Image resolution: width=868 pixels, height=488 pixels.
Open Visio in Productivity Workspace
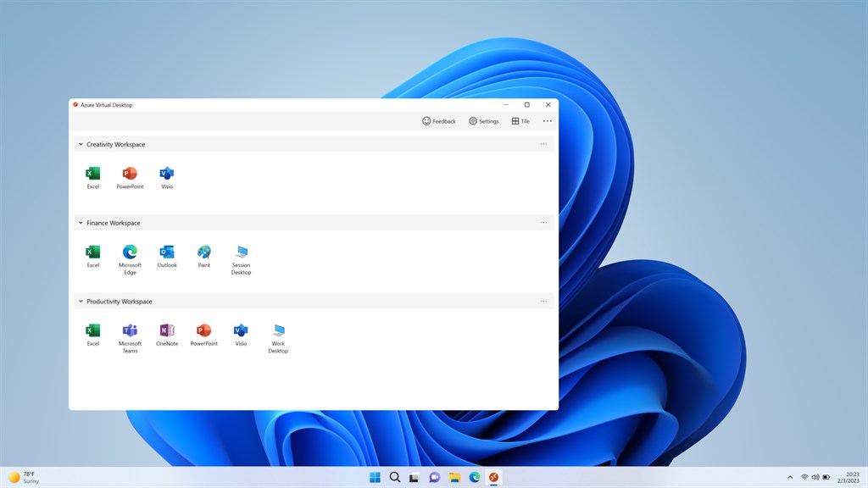click(x=241, y=335)
